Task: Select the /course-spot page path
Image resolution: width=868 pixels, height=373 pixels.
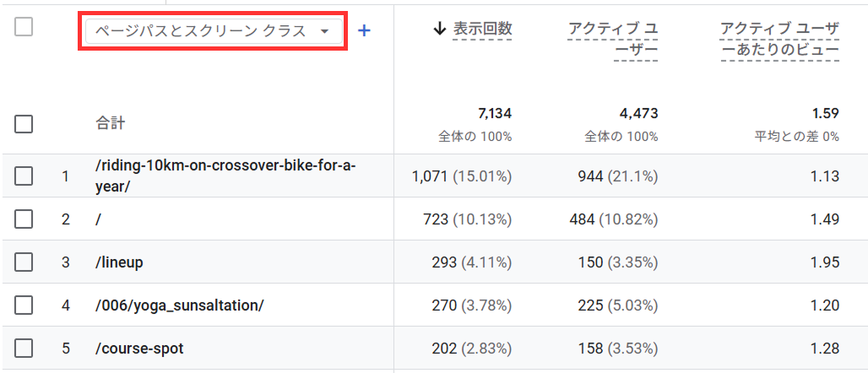Action: tap(138, 348)
